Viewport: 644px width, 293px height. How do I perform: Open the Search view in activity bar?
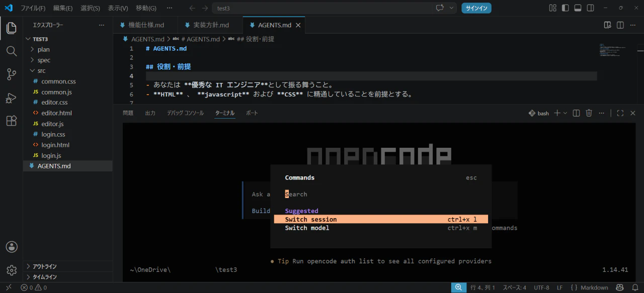(11, 51)
